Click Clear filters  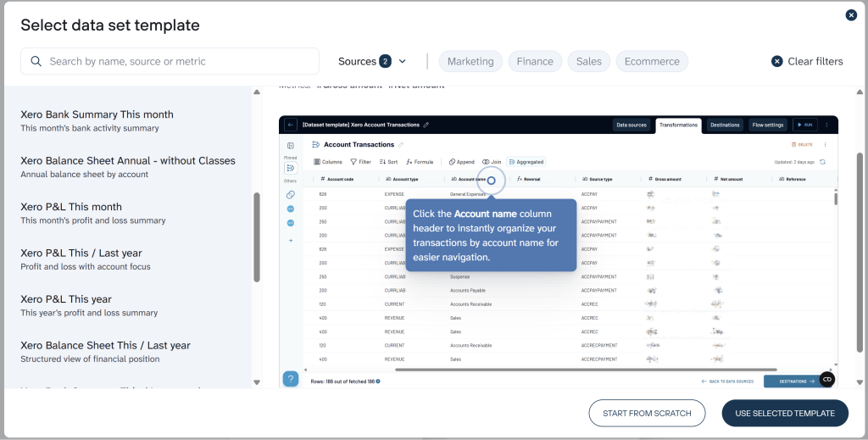807,61
